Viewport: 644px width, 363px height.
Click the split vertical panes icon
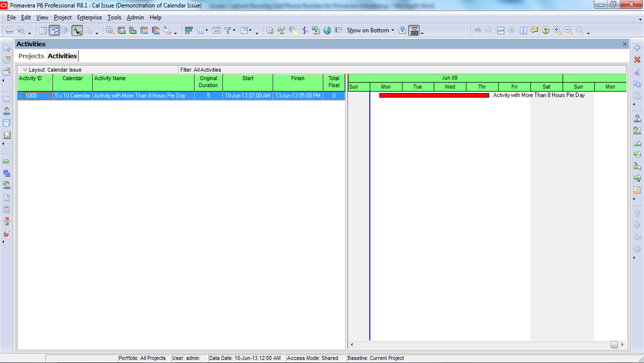tap(523, 30)
